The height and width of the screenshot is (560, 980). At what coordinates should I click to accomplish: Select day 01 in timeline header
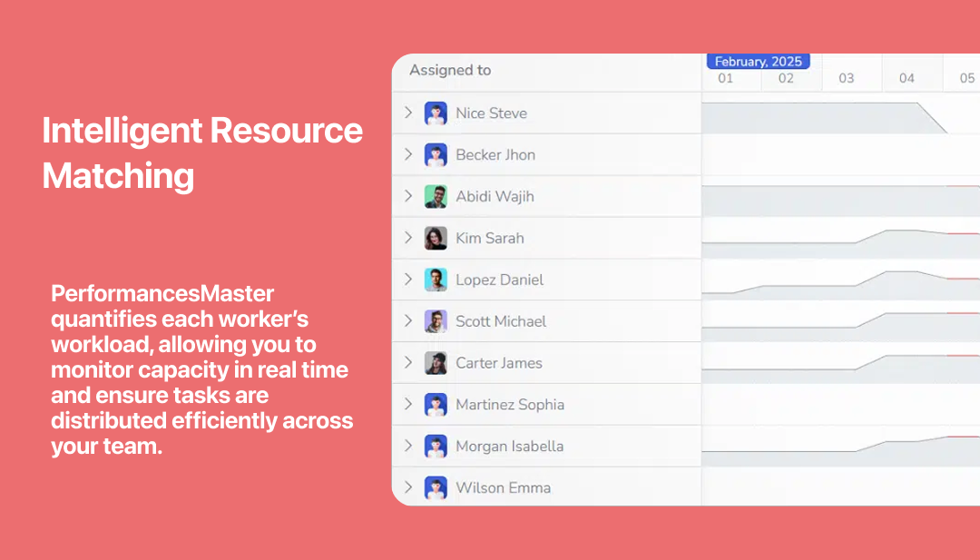725,79
